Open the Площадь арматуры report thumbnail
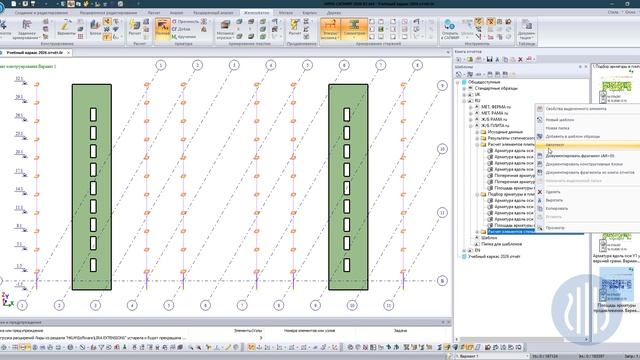 point(616,285)
